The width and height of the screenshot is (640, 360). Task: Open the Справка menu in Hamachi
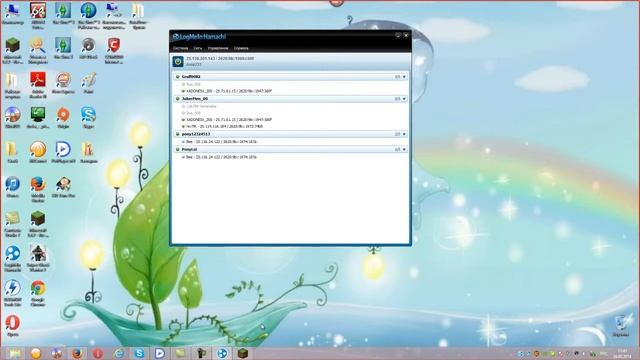pos(241,48)
